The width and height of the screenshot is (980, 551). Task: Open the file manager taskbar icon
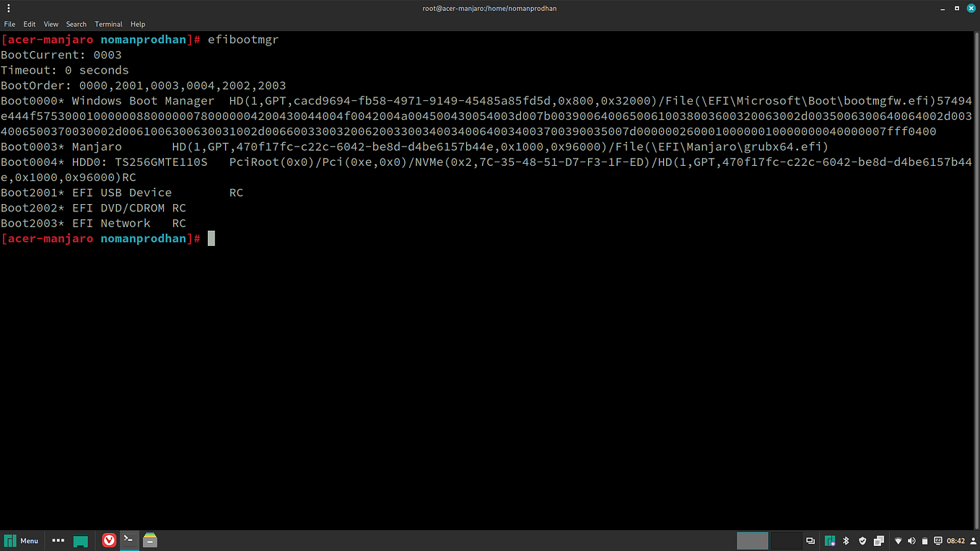(150, 539)
